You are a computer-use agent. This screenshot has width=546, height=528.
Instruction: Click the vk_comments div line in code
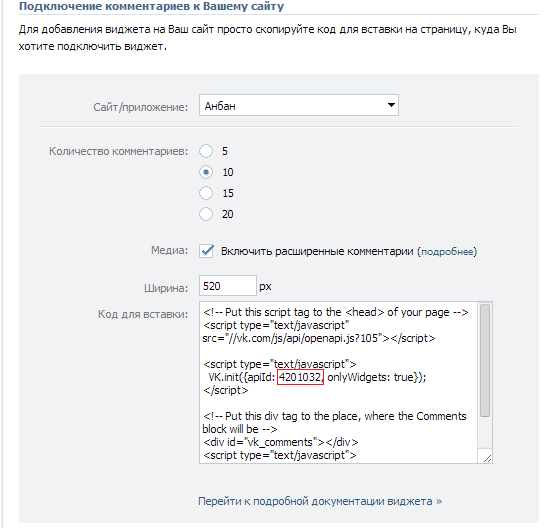(281, 442)
